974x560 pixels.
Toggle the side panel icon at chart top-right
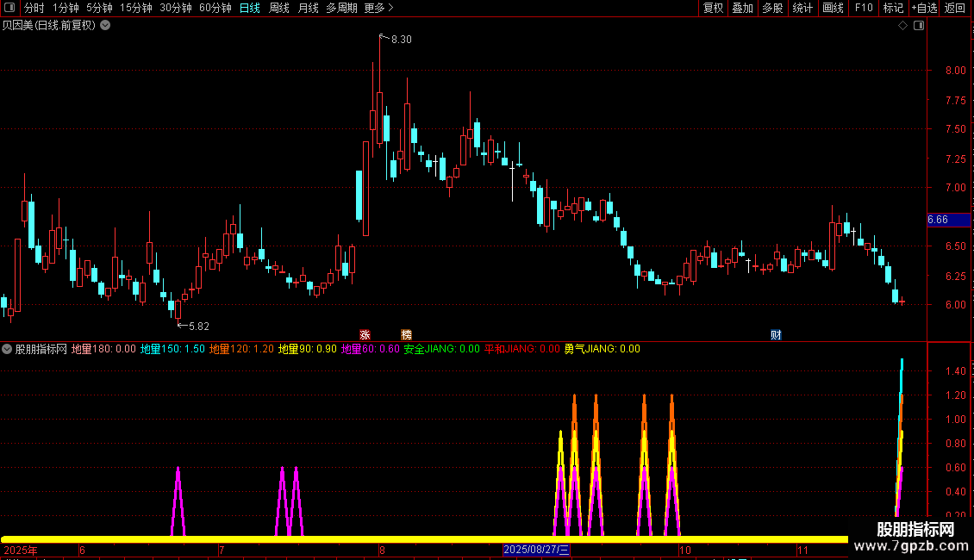pyautogui.click(x=919, y=25)
